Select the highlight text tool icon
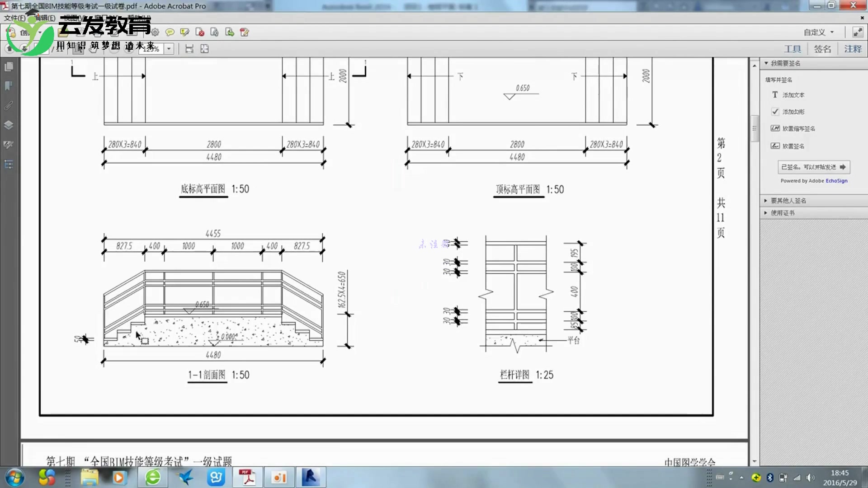868x488 pixels. click(184, 32)
